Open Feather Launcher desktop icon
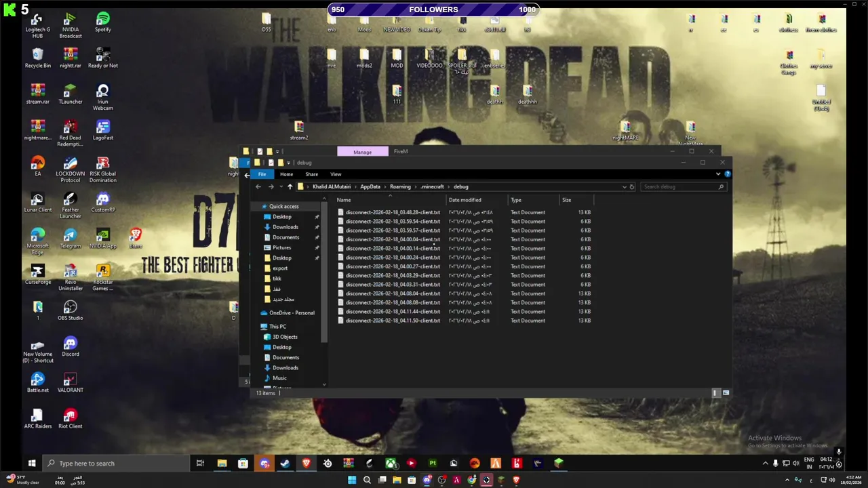 click(71, 206)
